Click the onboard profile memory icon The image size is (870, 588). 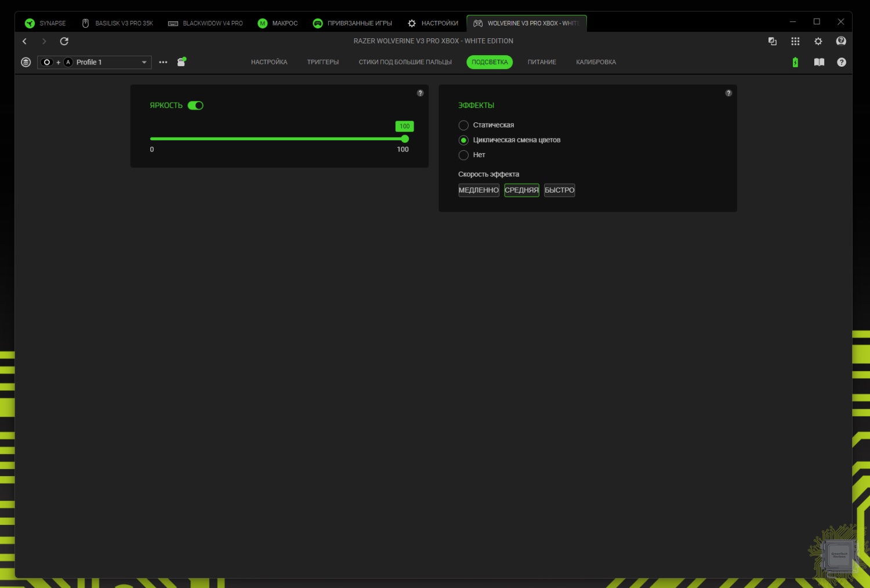click(181, 62)
